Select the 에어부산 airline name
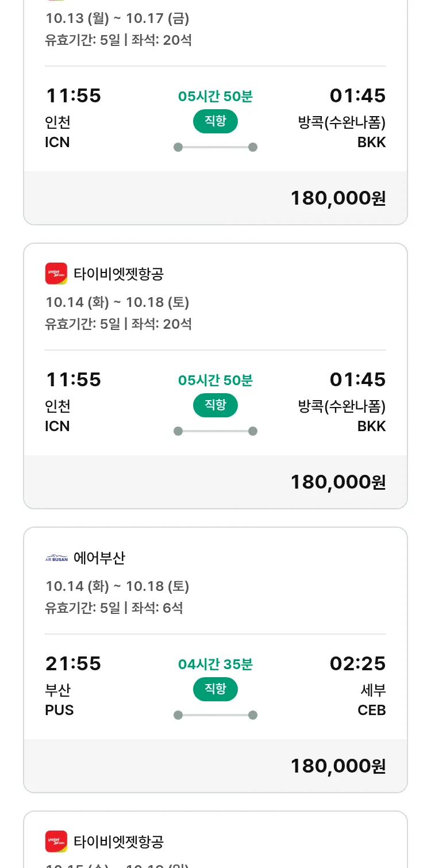The width and height of the screenshot is (431, 868). tap(99, 558)
